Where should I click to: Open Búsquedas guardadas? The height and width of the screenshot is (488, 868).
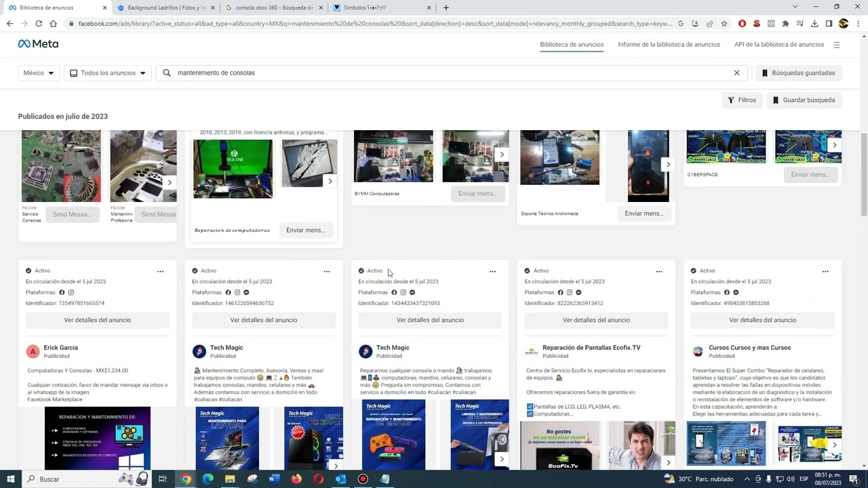click(x=798, y=73)
